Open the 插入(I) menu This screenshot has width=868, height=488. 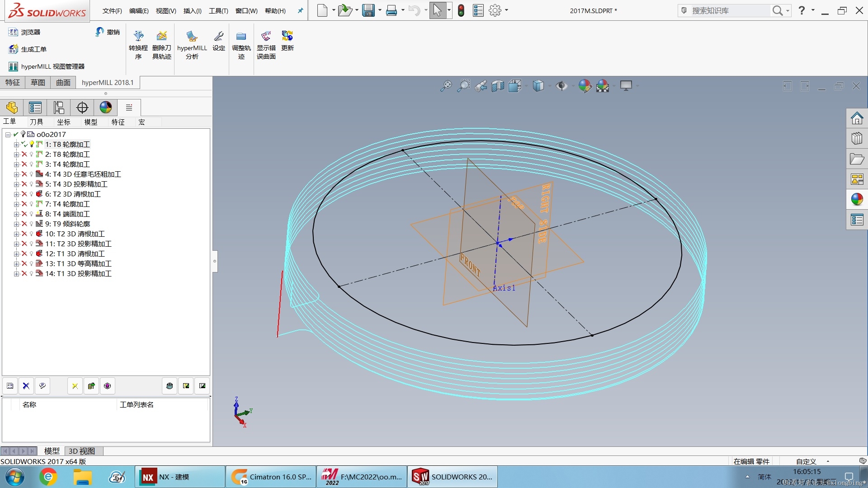tap(193, 11)
